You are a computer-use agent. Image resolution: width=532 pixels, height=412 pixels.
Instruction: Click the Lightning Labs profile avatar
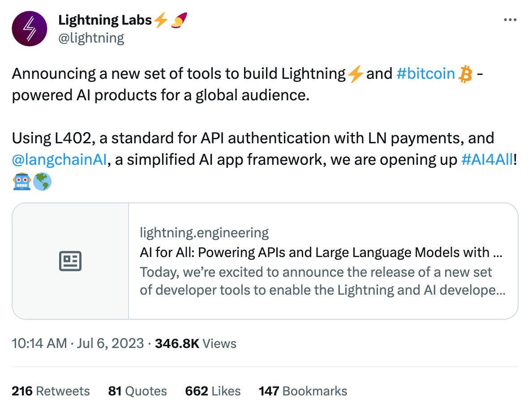coord(29,29)
